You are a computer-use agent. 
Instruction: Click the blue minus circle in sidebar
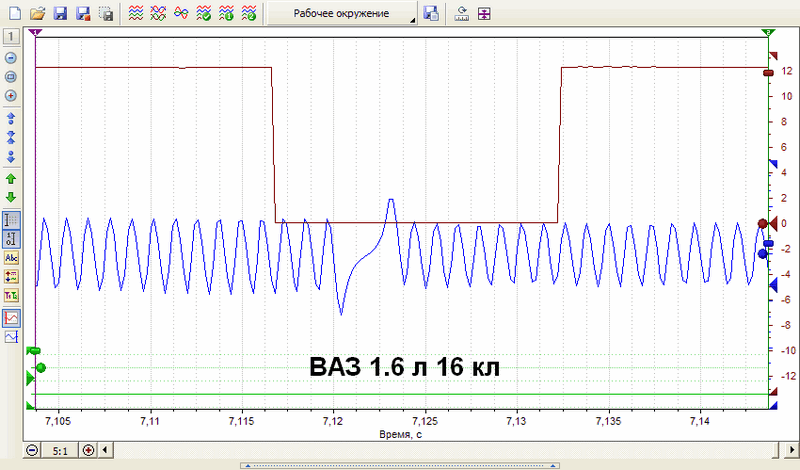click(x=11, y=58)
